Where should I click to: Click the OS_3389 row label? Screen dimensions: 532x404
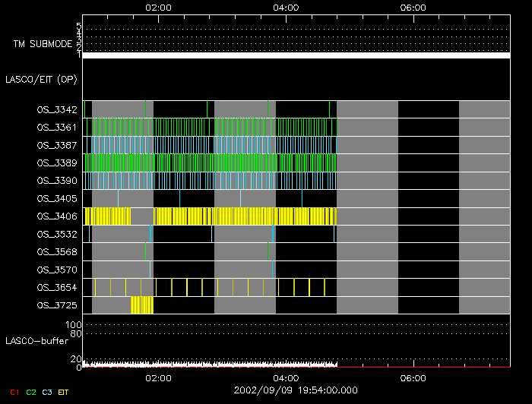click(56, 163)
